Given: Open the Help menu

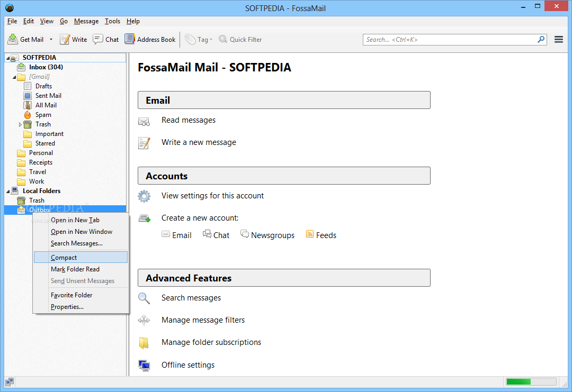Looking at the screenshot, I should (133, 21).
